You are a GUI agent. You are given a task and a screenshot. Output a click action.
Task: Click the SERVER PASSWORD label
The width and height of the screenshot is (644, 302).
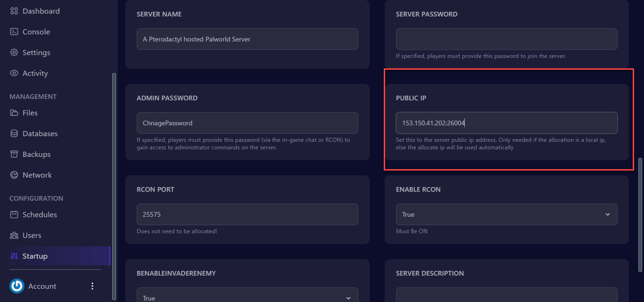click(427, 14)
